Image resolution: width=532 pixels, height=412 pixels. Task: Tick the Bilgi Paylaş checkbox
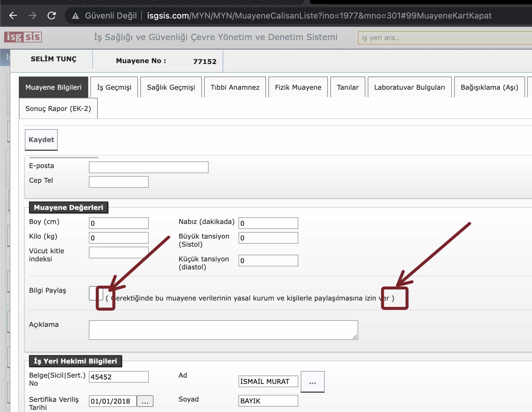click(95, 293)
